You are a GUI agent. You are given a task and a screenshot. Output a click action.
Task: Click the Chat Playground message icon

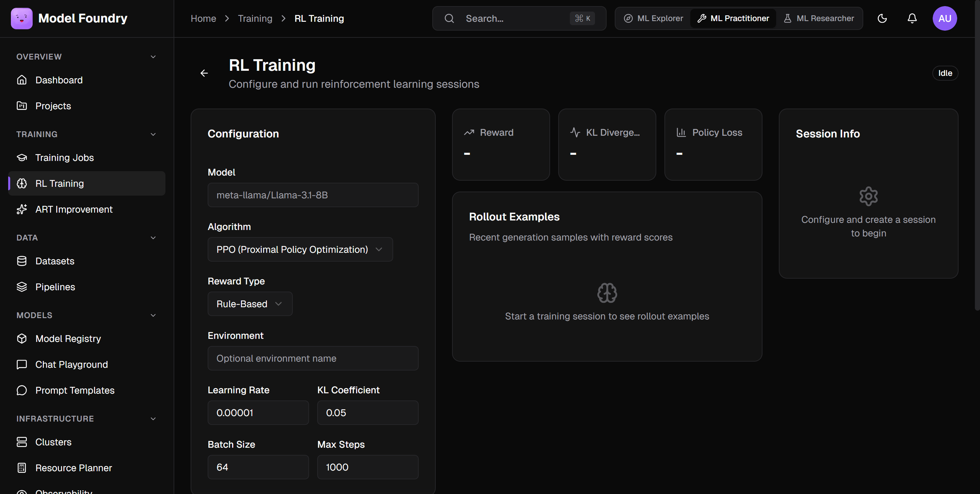(22, 364)
